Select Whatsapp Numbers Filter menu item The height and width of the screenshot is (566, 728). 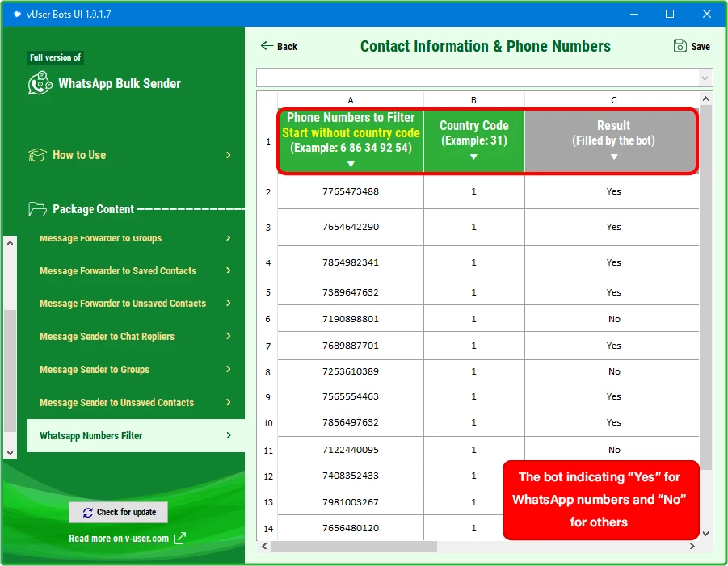[136, 436]
